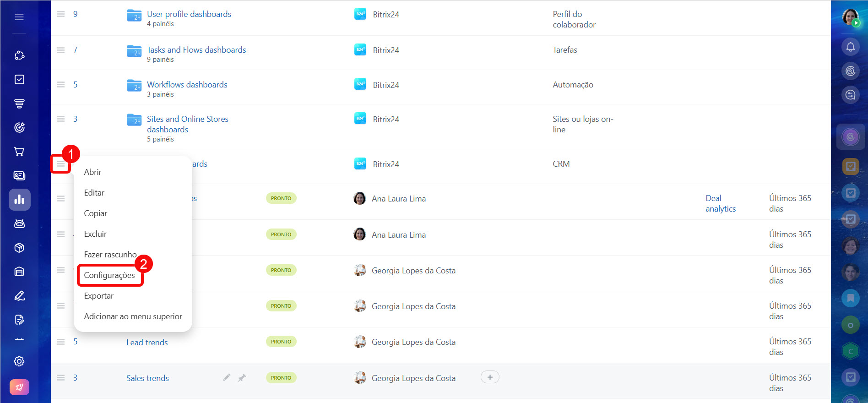Open row menu for User profile dashboards

60,14
